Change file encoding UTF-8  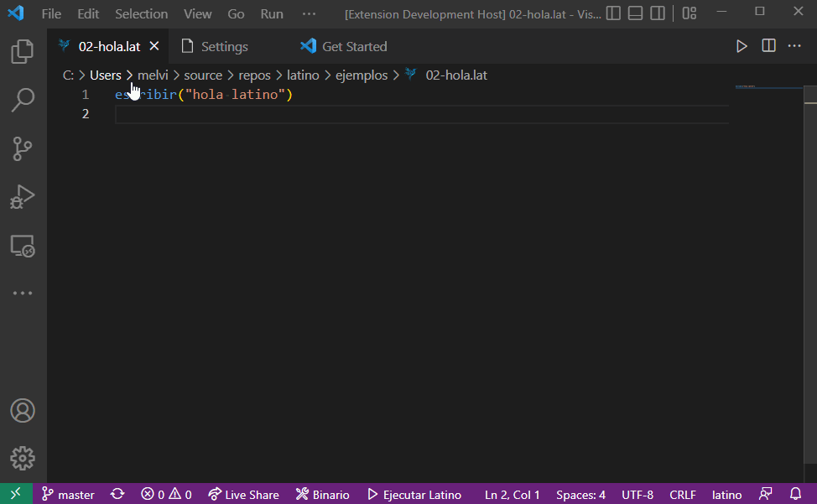click(x=637, y=494)
